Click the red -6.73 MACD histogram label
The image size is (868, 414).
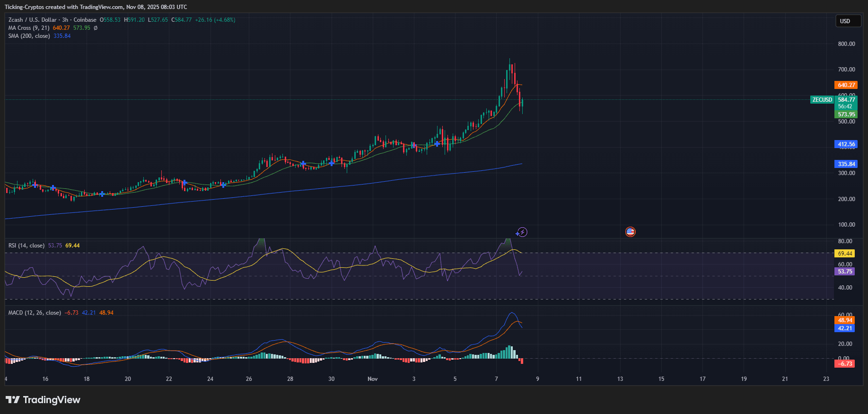845,364
